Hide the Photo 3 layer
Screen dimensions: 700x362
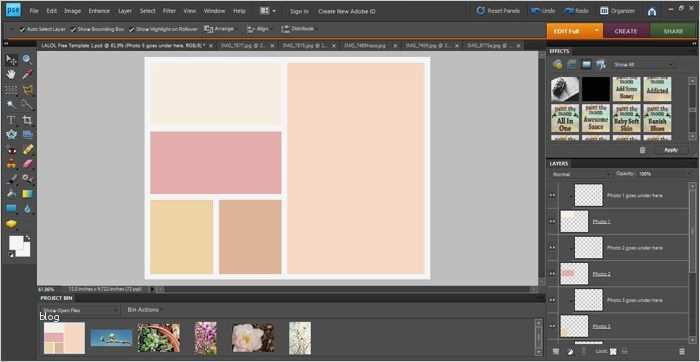tap(553, 326)
